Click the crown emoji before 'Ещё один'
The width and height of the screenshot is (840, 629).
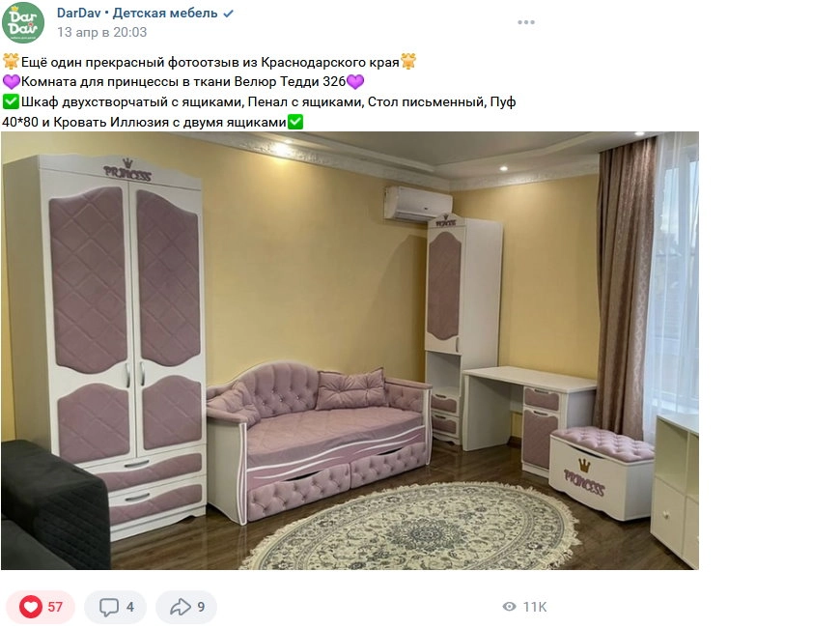pos(11,62)
